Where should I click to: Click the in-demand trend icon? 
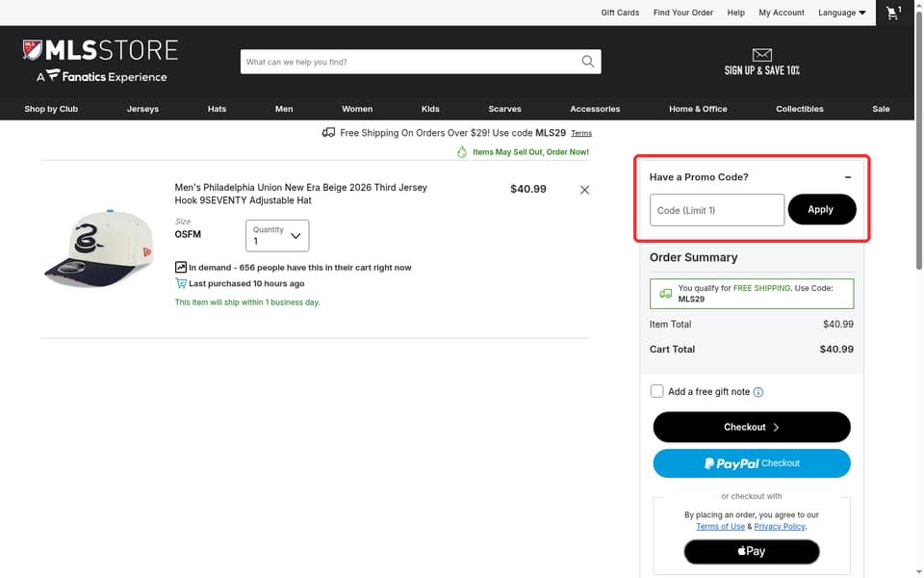(181, 267)
